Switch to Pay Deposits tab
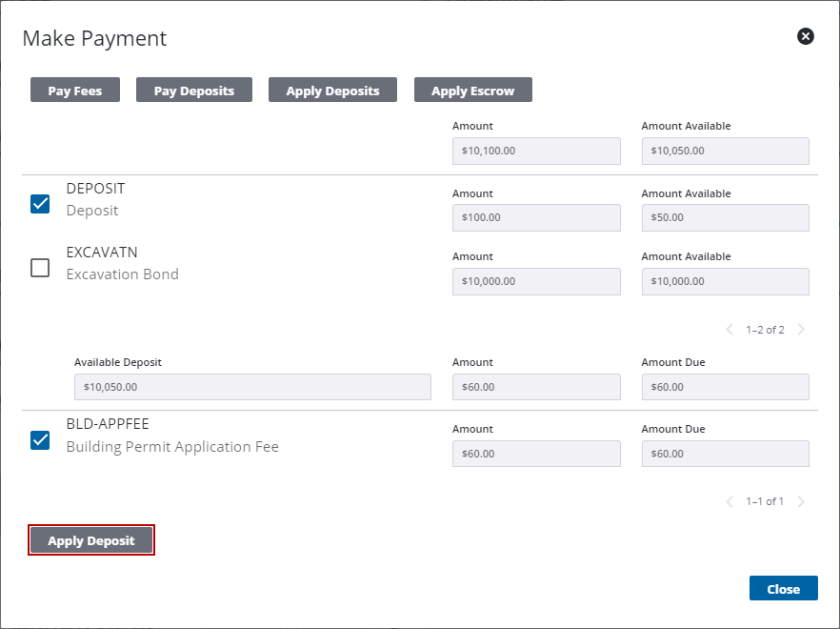840x629 pixels. click(x=194, y=91)
